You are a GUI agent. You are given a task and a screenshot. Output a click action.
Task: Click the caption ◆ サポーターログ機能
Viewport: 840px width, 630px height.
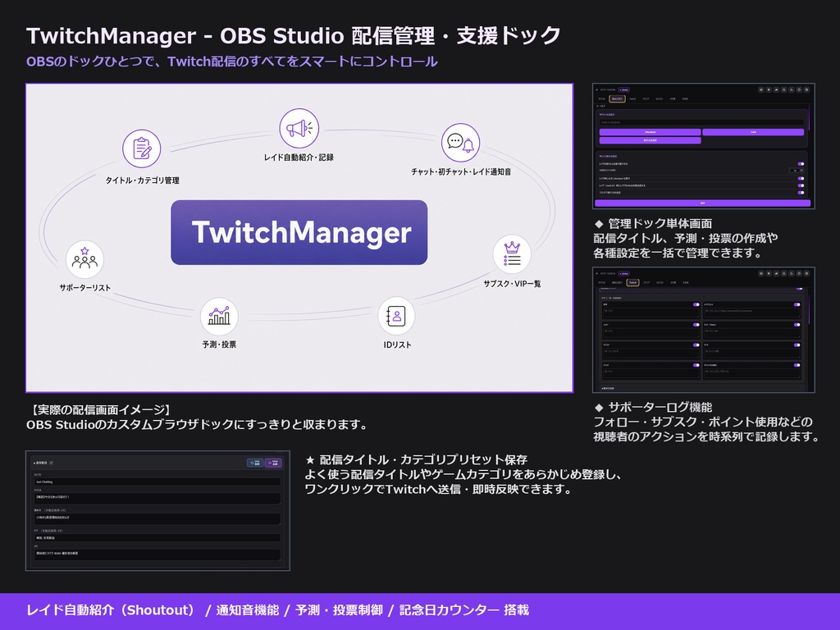coord(653,407)
